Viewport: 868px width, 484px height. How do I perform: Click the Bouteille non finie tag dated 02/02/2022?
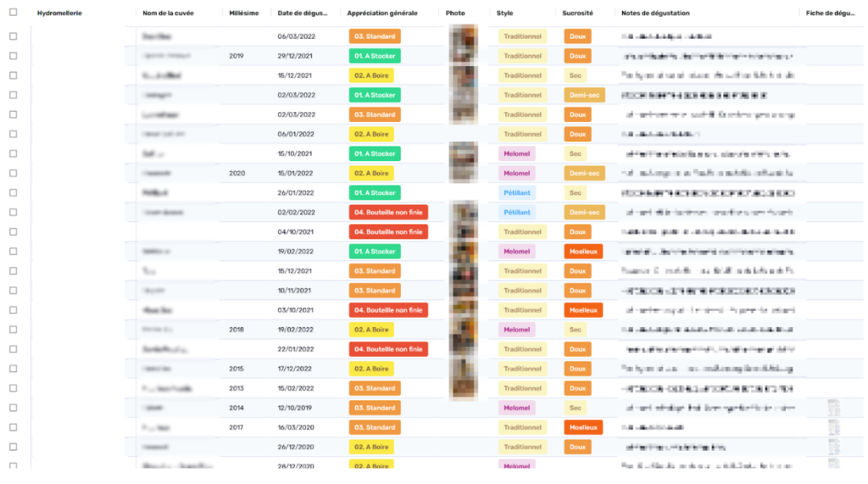click(x=388, y=213)
